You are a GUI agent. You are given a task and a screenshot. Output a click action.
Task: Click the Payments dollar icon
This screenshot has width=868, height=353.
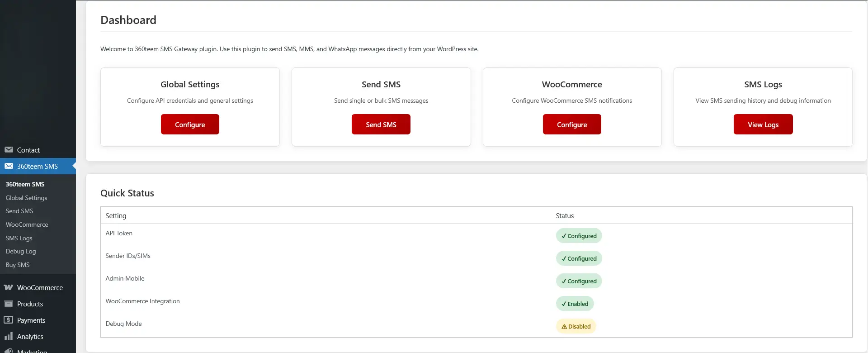[9, 320]
